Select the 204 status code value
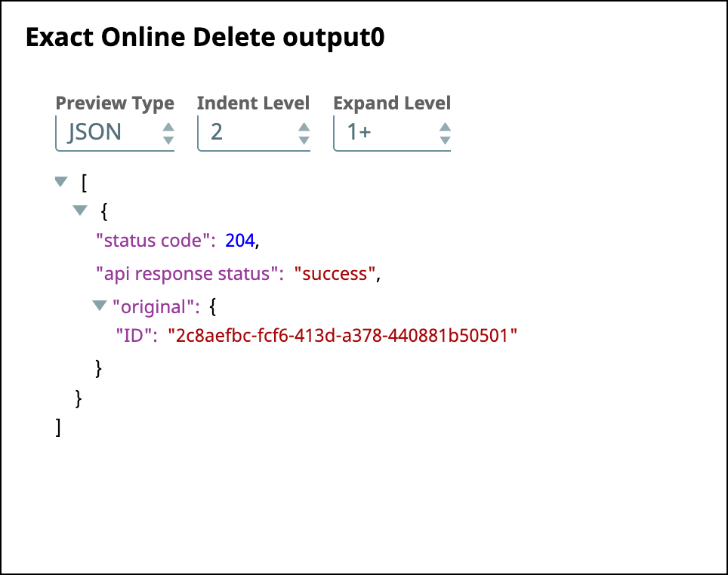Image resolution: width=728 pixels, height=575 pixels. (240, 241)
